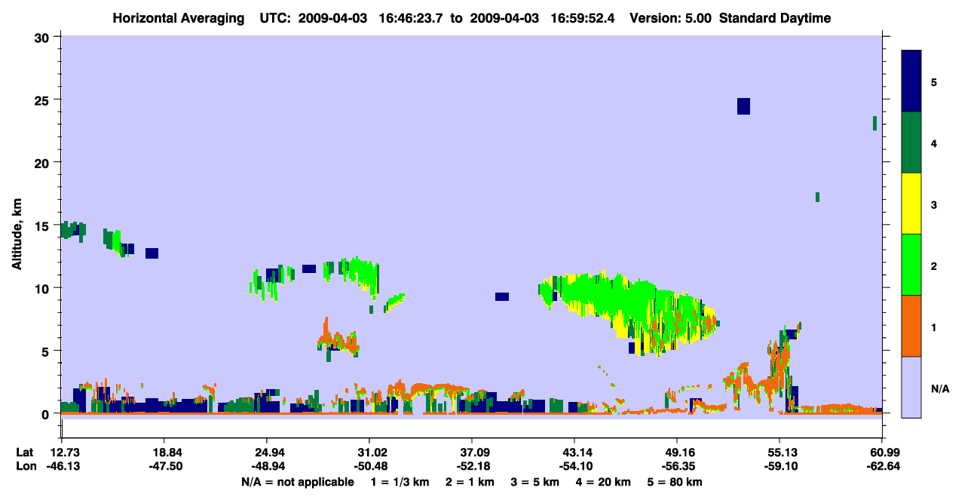Click the 20 altitude tick label
980x503 pixels.
click(42, 163)
